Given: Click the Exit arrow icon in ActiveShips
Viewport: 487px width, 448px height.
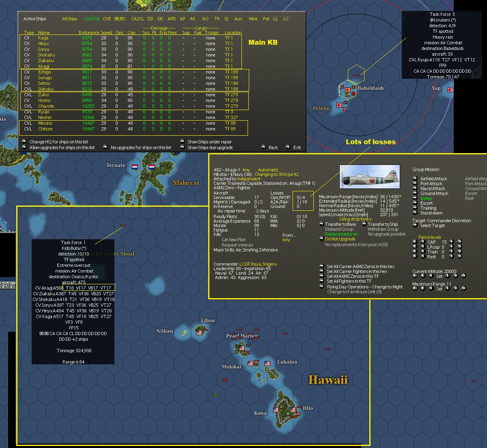Looking at the screenshot, I should (x=288, y=147).
